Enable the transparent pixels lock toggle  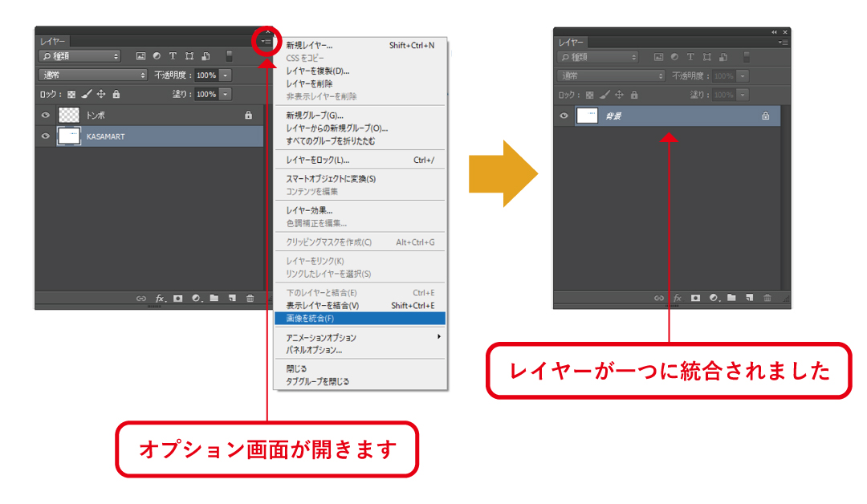(71, 94)
